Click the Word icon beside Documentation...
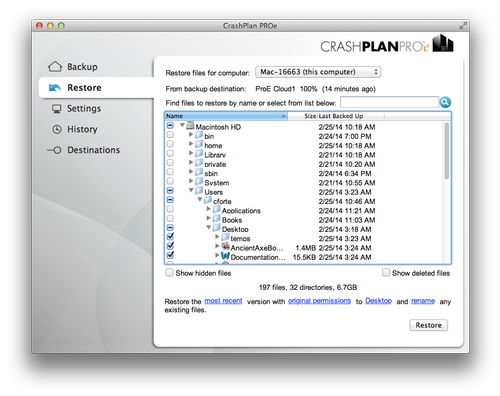This screenshot has width=500, height=396. pos(226,256)
